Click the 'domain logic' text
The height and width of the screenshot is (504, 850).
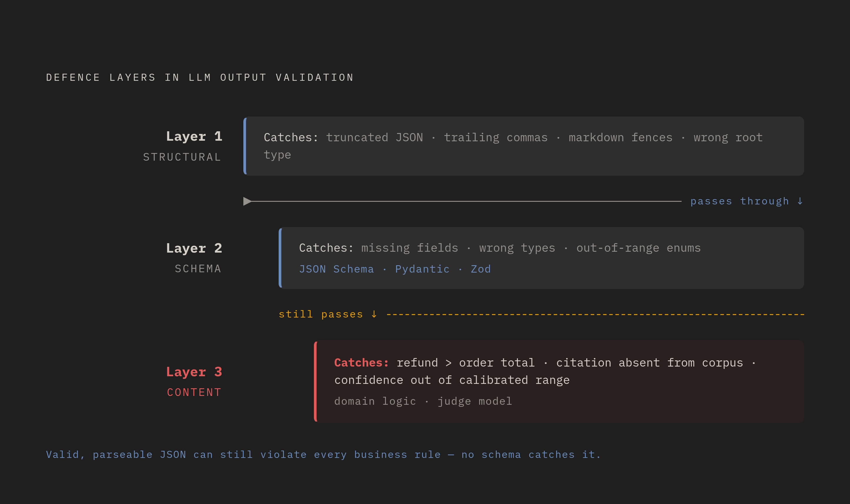tap(375, 401)
